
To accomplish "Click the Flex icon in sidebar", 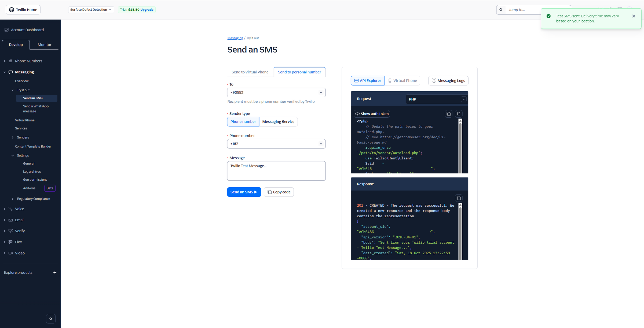I will click(10, 242).
